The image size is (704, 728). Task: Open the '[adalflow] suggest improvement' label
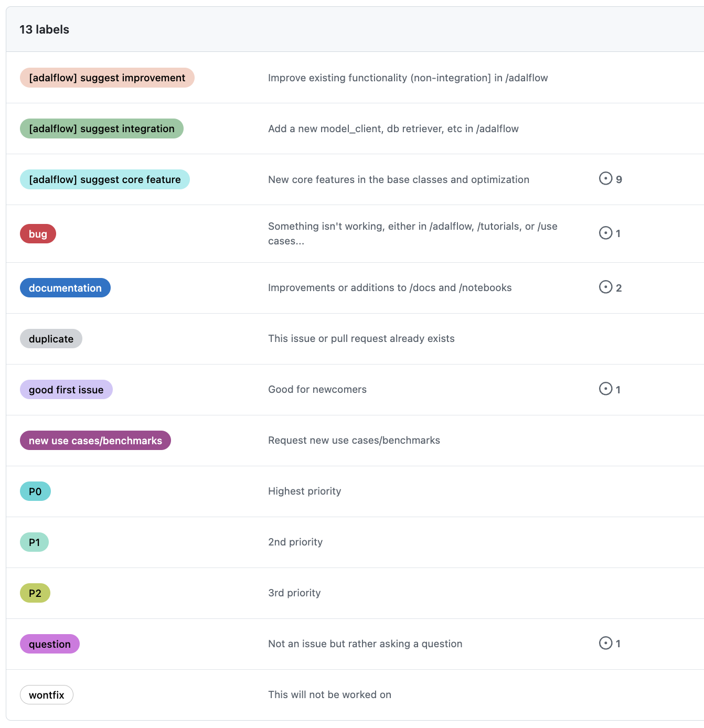click(x=107, y=78)
